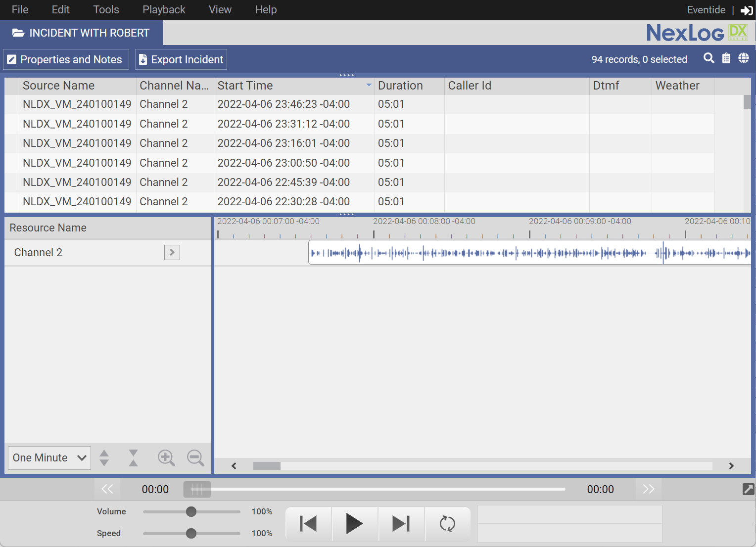Toggle loop playback button

click(447, 524)
